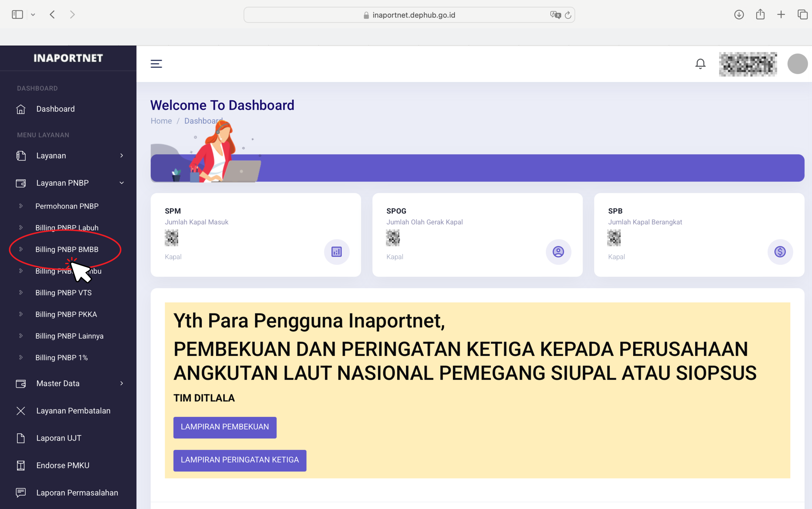Click the browser downloads icon
The width and height of the screenshot is (812, 509).
739,14
